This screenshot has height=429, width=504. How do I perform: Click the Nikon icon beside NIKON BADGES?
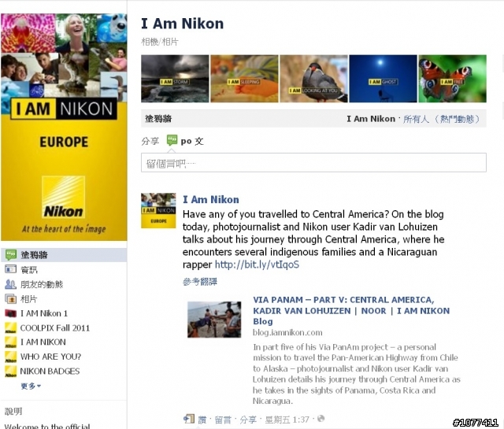pyautogui.click(x=10, y=372)
